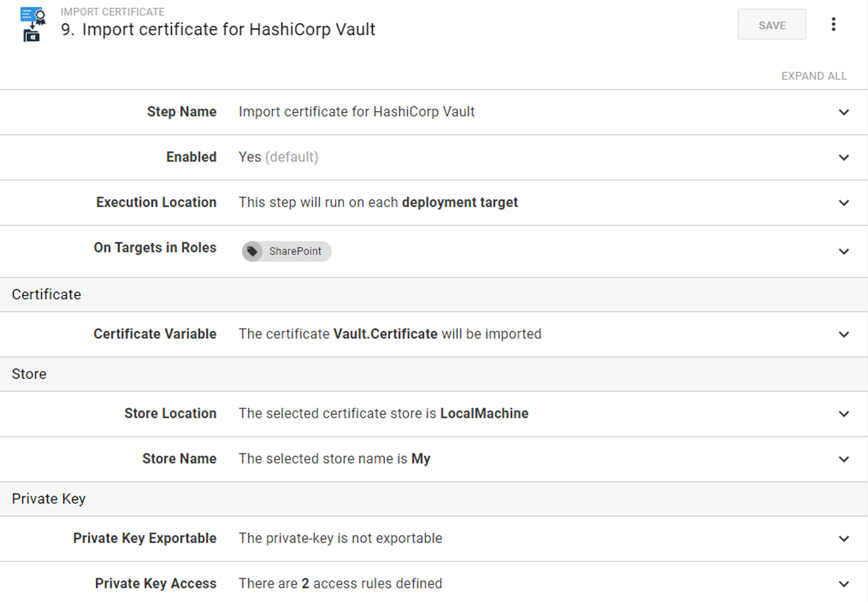Click the Private Key section header
This screenshot has height=602, width=868.
point(49,499)
